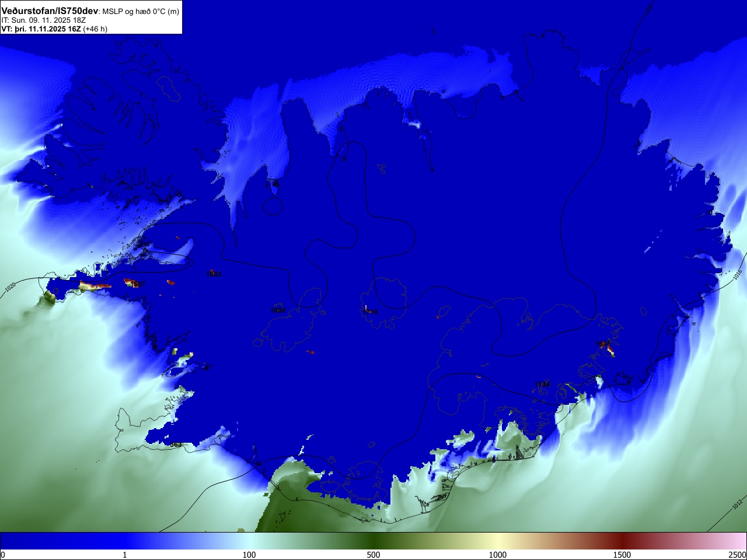Click the 1744 height value on the map

[542, 384]
